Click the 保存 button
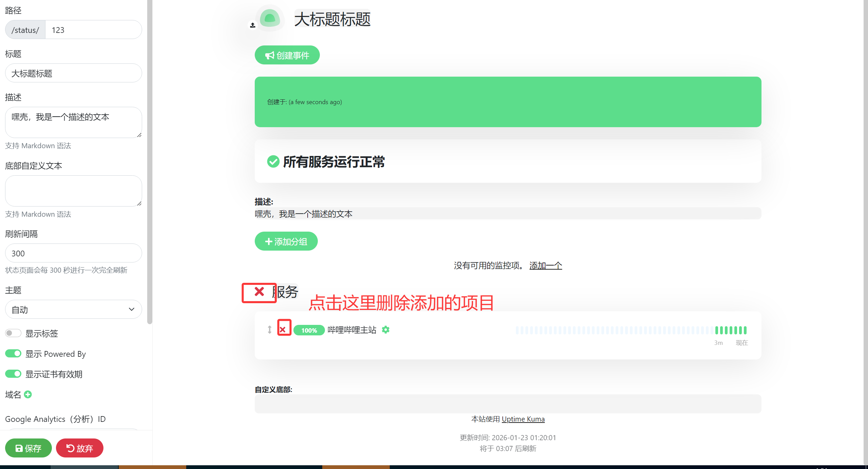 tap(28, 448)
